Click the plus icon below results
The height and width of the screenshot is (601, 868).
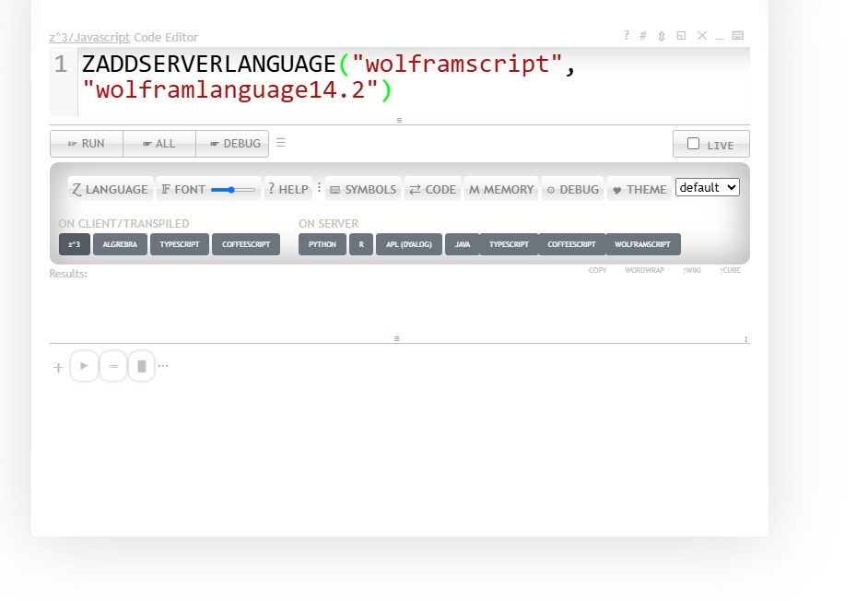(x=59, y=367)
